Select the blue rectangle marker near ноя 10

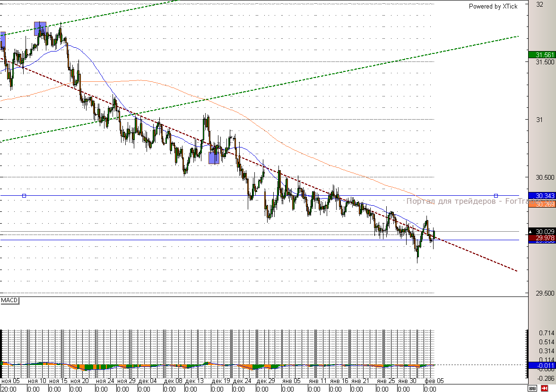40,29
